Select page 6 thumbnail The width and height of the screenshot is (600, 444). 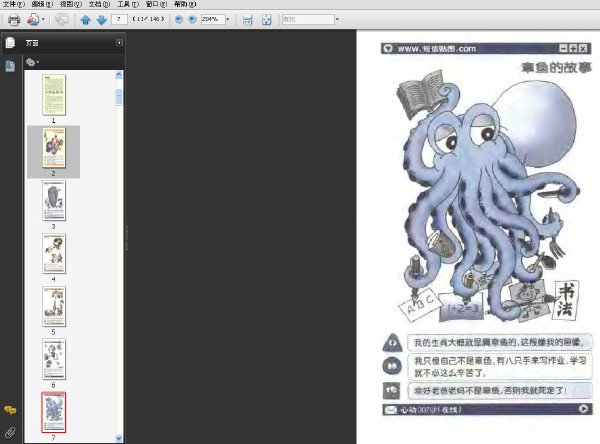[x=54, y=359]
